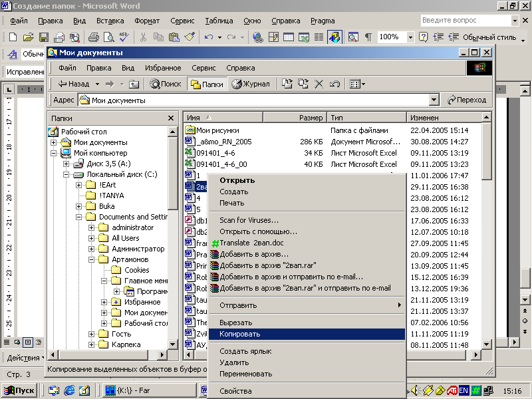This screenshot has height=399, width=532.
Task: Open Таблица menu in Word
Action: click(x=219, y=21)
